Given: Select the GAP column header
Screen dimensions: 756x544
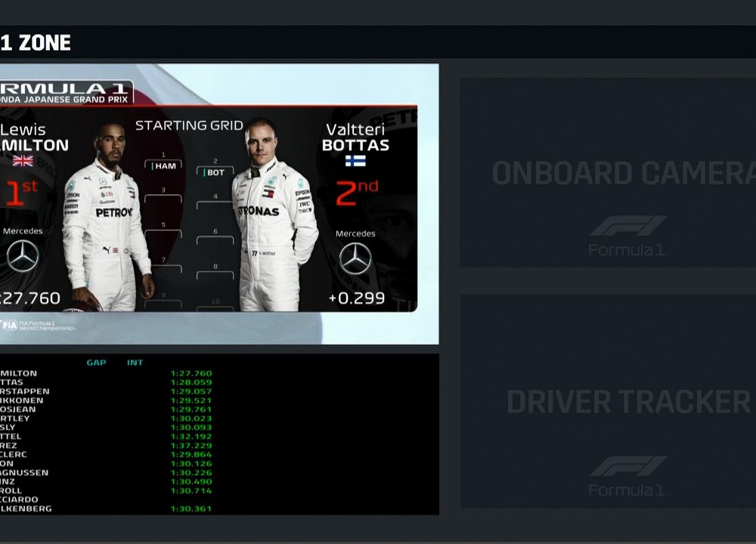Looking at the screenshot, I should pyautogui.click(x=97, y=363).
